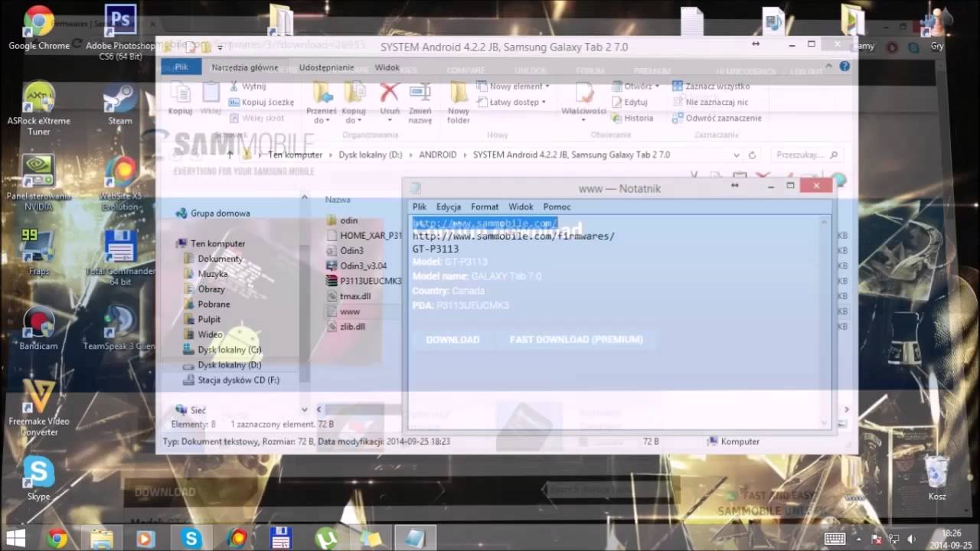This screenshot has height=551, width=980.
Task: Click Kopiuj copy icon in Explorer ribbon
Action: 181,99
